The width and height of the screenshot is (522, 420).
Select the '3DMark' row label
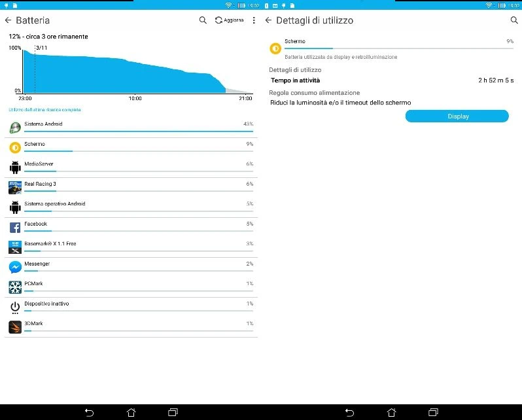coord(33,323)
